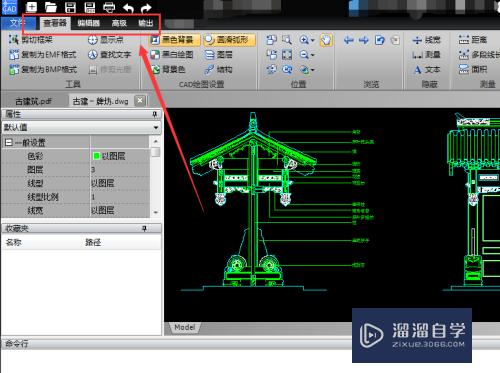This screenshot has height=373, width=500.
Task: Switch to the 输出 output tab
Action: click(x=146, y=23)
